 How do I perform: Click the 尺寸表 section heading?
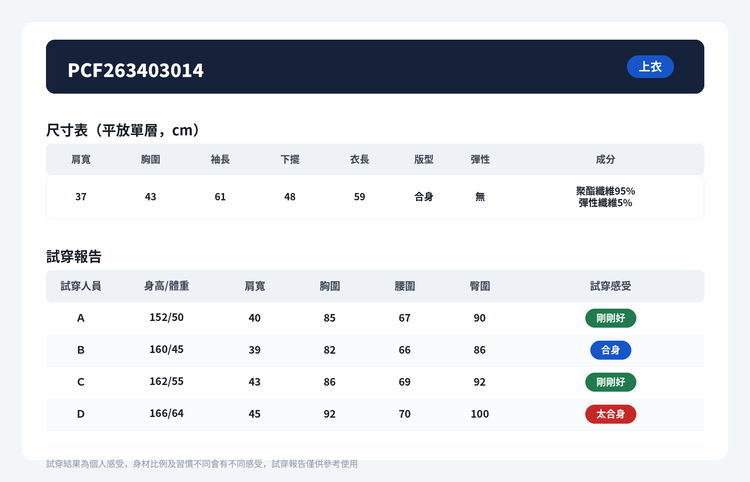point(122,130)
